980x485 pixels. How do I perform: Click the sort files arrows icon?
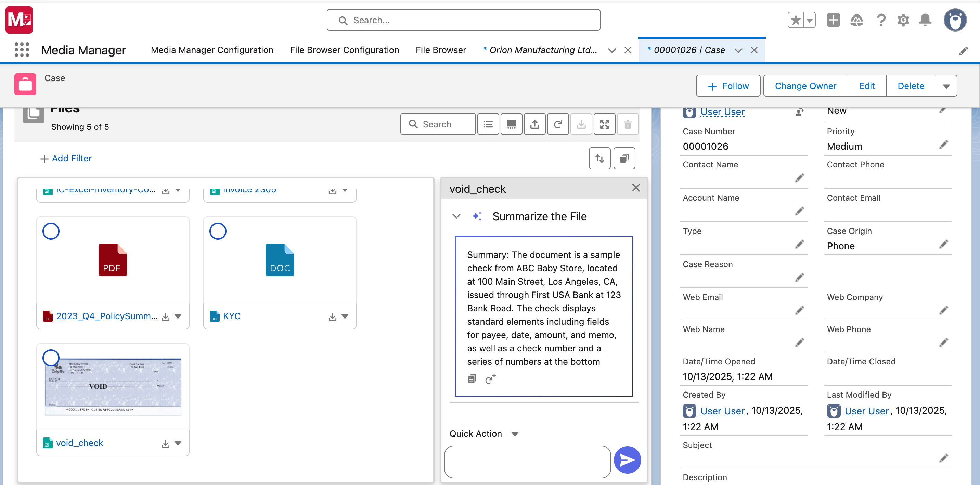[599, 158]
